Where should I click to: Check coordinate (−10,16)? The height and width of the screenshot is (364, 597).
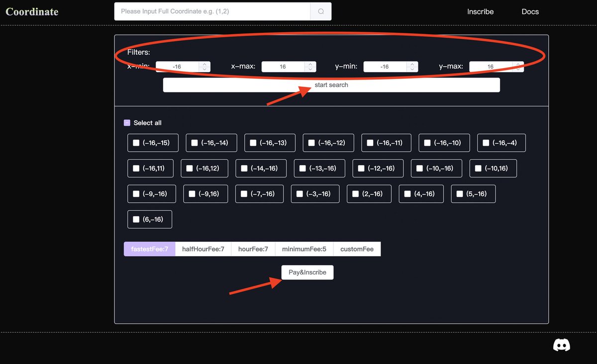pos(478,169)
